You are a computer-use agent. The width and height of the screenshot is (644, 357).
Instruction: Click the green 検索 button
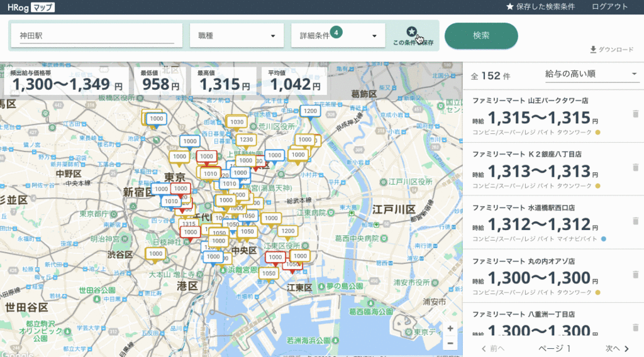pos(481,36)
